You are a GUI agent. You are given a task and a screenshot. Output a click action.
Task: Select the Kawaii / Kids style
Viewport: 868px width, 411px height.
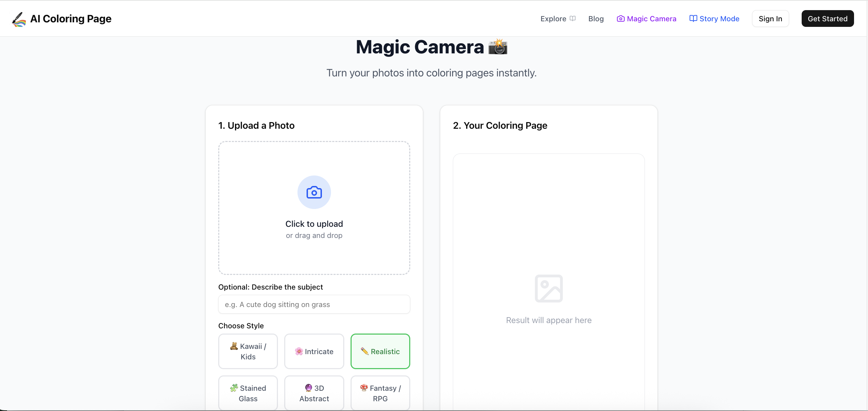coord(248,351)
